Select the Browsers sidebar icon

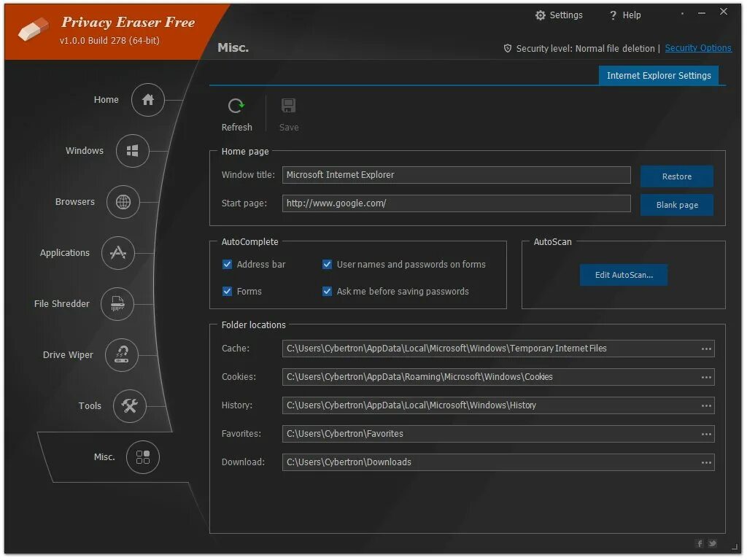click(123, 202)
